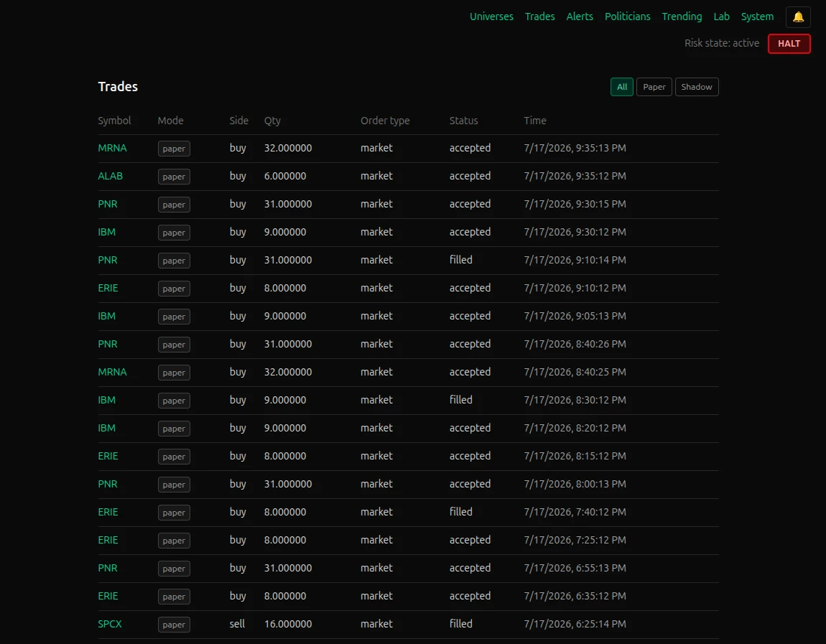This screenshot has width=826, height=644.
Task: Open PNR symbol at 6:55:13 PM
Action: [x=108, y=568]
